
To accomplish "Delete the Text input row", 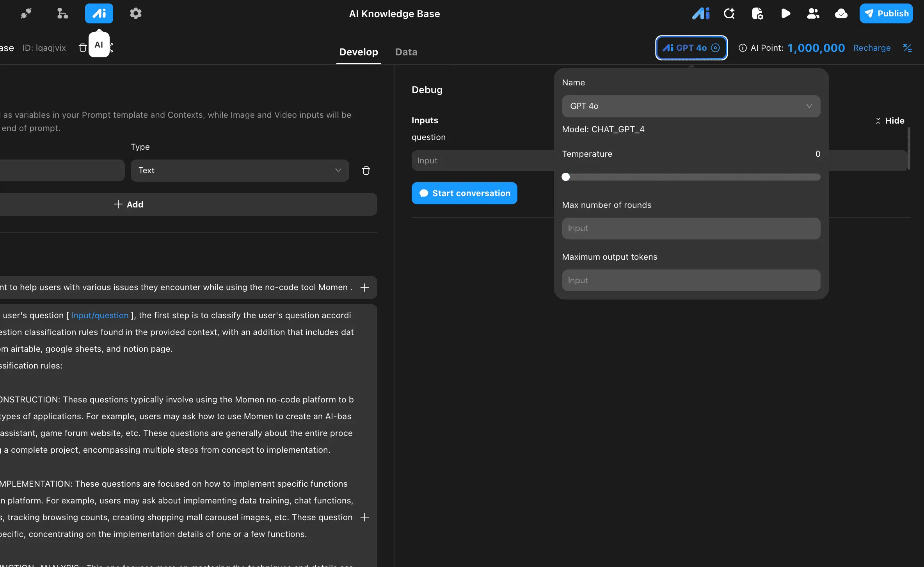I will [366, 170].
